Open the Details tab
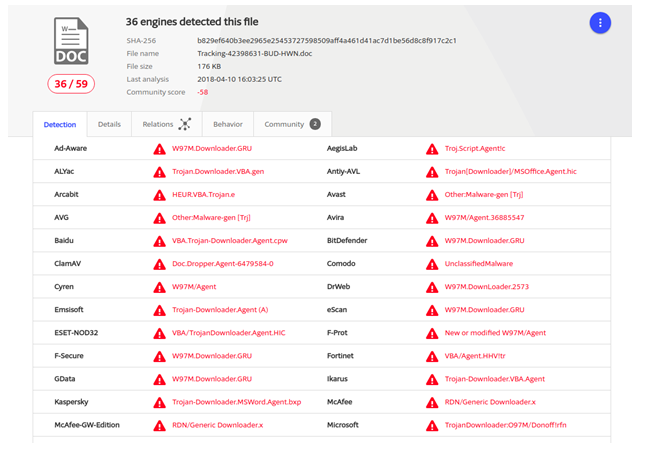Image resolution: width=658 pixels, height=451 pixels. [x=109, y=125]
